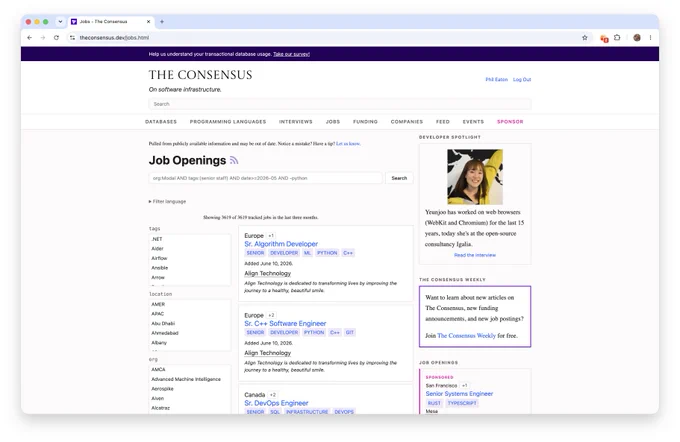Click ML tag on Sr. Algorithm Developer

click(x=307, y=253)
